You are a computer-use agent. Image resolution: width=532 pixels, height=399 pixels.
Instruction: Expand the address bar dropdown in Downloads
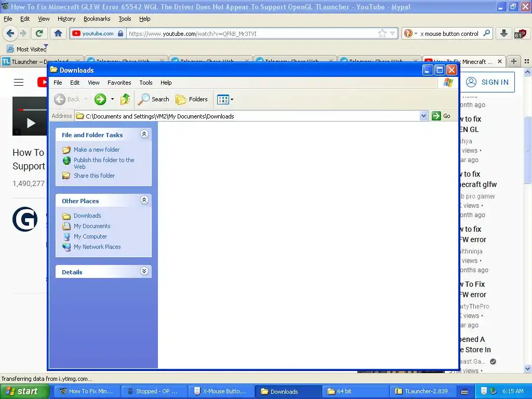pyautogui.click(x=423, y=116)
